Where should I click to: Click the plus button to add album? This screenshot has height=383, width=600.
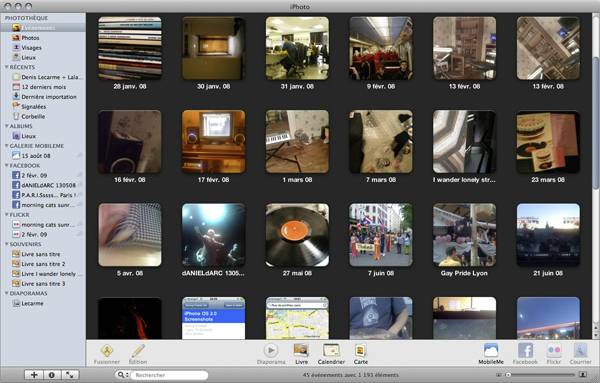tap(34, 375)
